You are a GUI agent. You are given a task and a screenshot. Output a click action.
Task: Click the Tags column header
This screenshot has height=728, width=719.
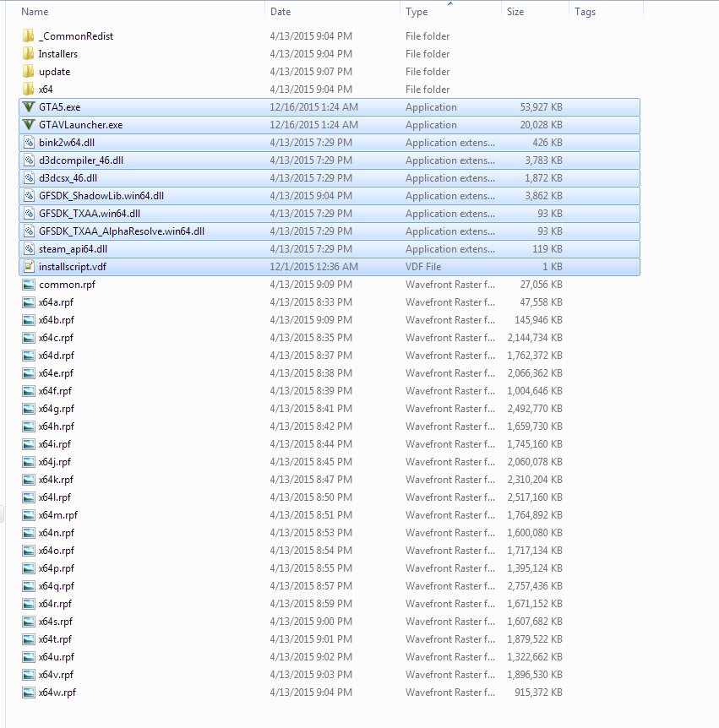click(585, 12)
